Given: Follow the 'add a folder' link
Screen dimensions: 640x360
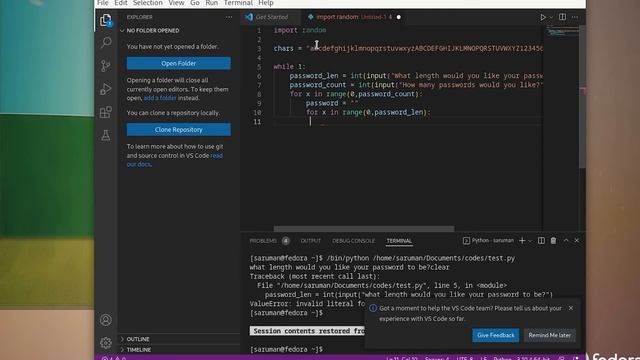Looking at the screenshot, I should pyautogui.click(x=160, y=98).
